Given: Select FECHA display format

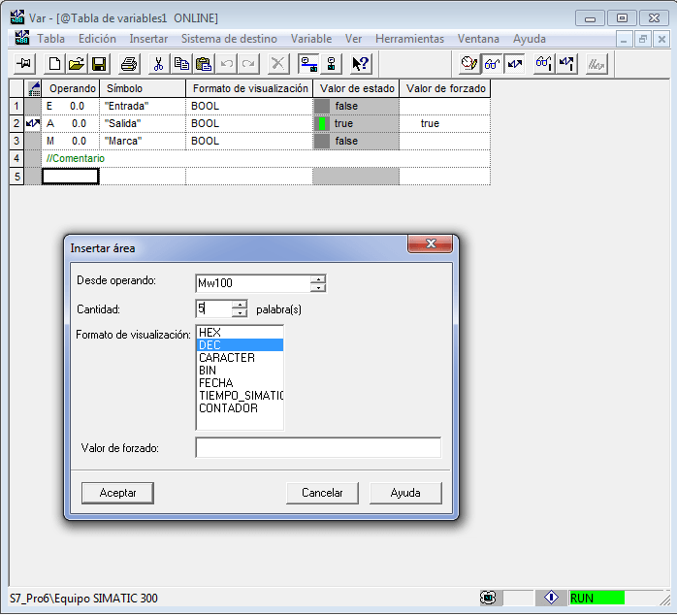Looking at the screenshot, I should (240, 383).
